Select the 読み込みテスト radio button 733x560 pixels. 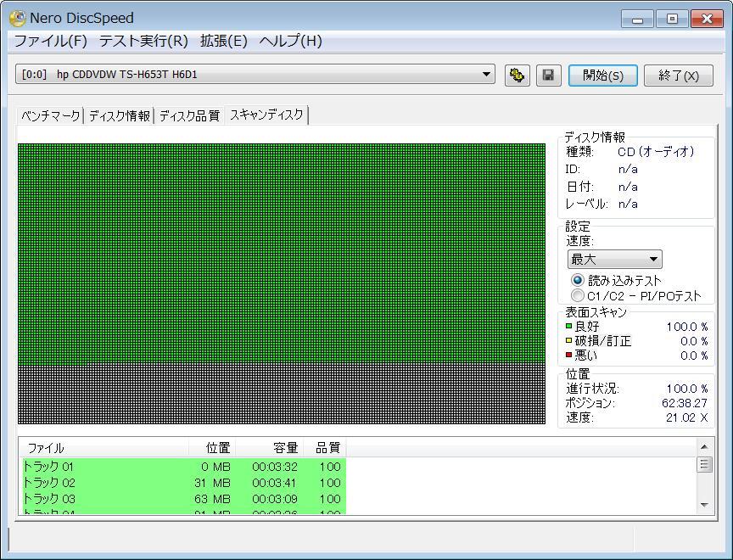point(578,280)
